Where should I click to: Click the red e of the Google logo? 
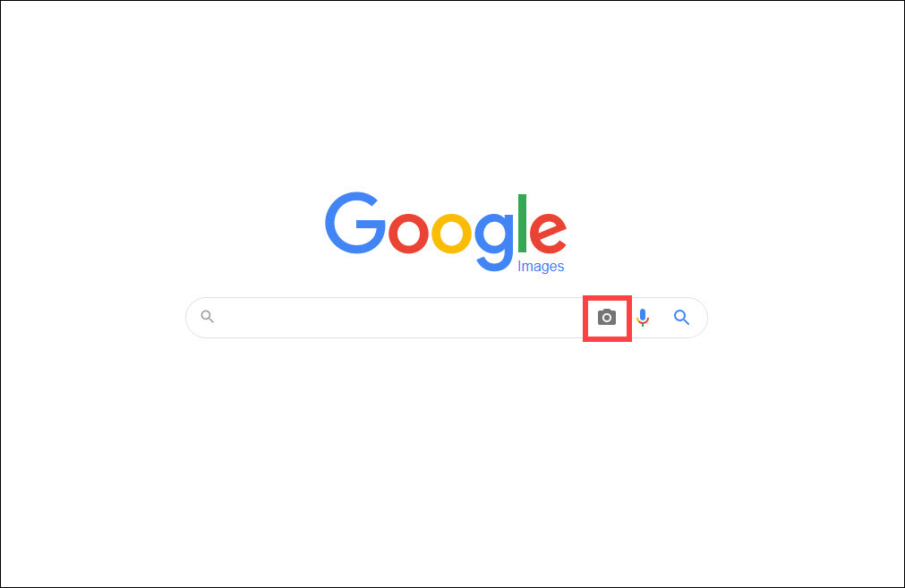coord(549,233)
